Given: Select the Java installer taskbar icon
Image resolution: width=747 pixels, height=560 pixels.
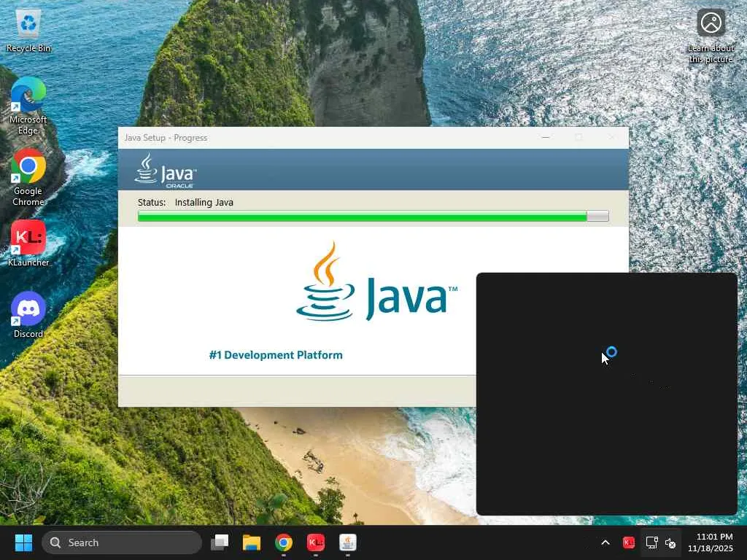Looking at the screenshot, I should 348,542.
